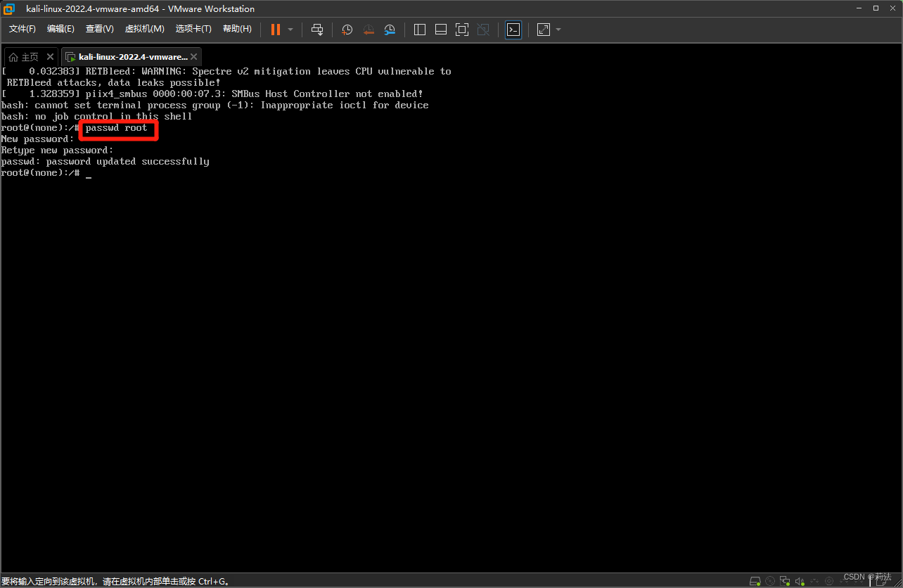Click the hard disk status icon
Image resolution: width=903 pixels, height=588 pixels.
click(755, 581)
